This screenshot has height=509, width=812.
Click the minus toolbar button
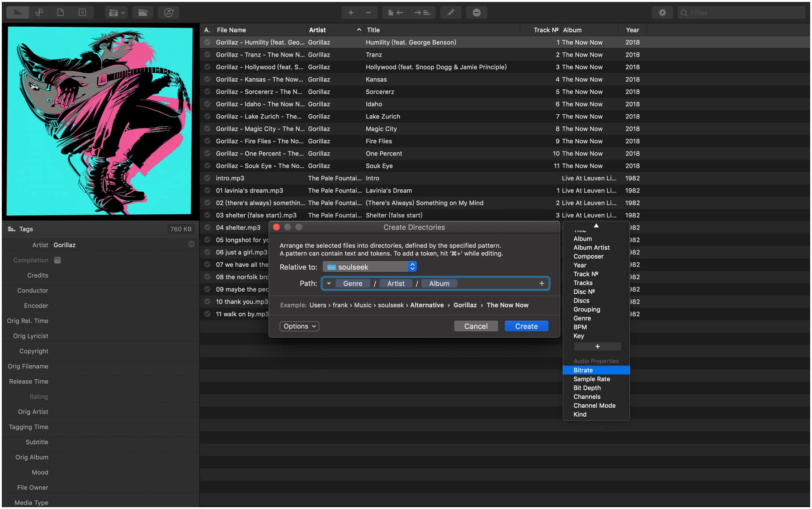click(x=368, y=13)
